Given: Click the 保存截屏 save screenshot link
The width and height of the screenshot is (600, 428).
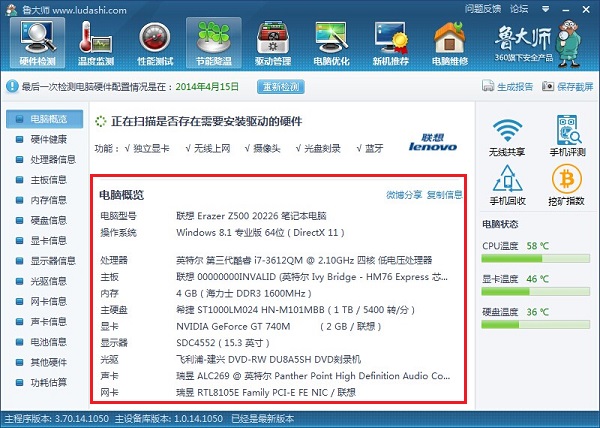Looking at the screenshot, I should tap(567, 87).
